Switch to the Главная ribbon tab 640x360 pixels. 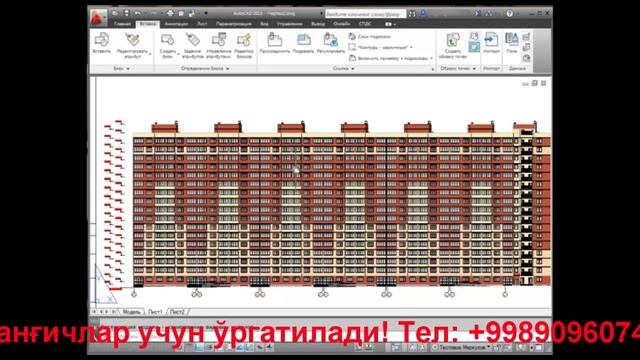(x=122, y=24)
